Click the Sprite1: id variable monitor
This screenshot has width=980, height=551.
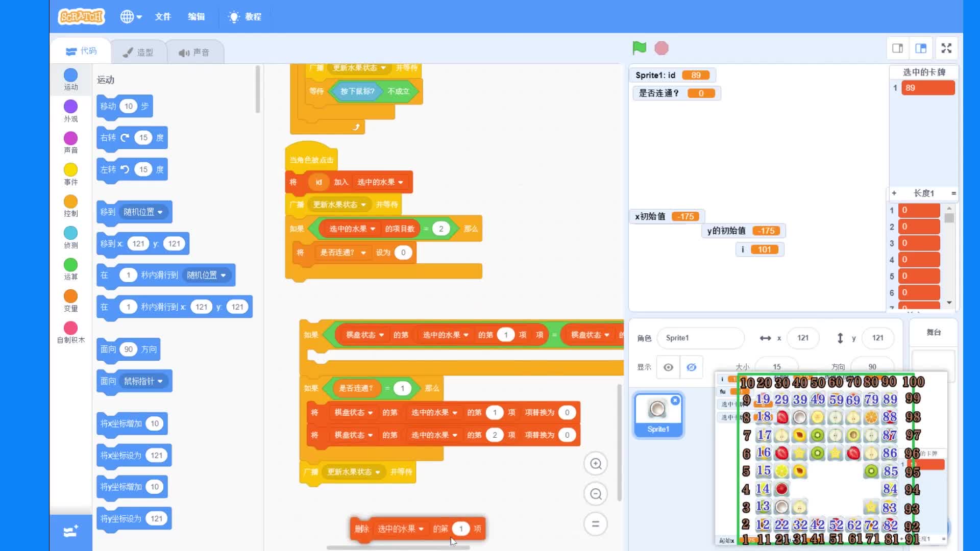[x=672, y=75]
